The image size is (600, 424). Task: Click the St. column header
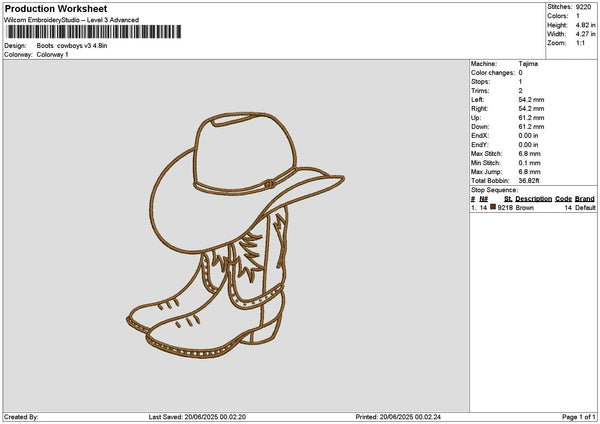coord(507,198)
